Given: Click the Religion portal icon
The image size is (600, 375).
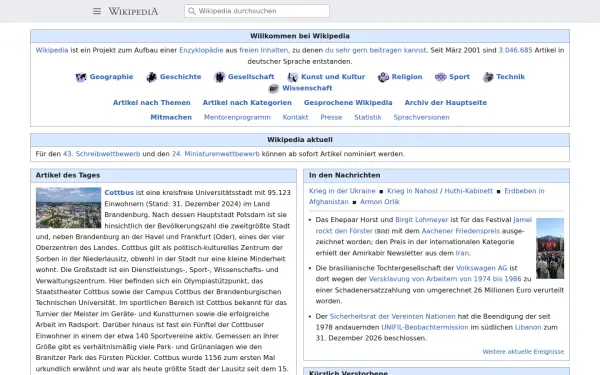Looking at the screenshot, I should 383,77.
